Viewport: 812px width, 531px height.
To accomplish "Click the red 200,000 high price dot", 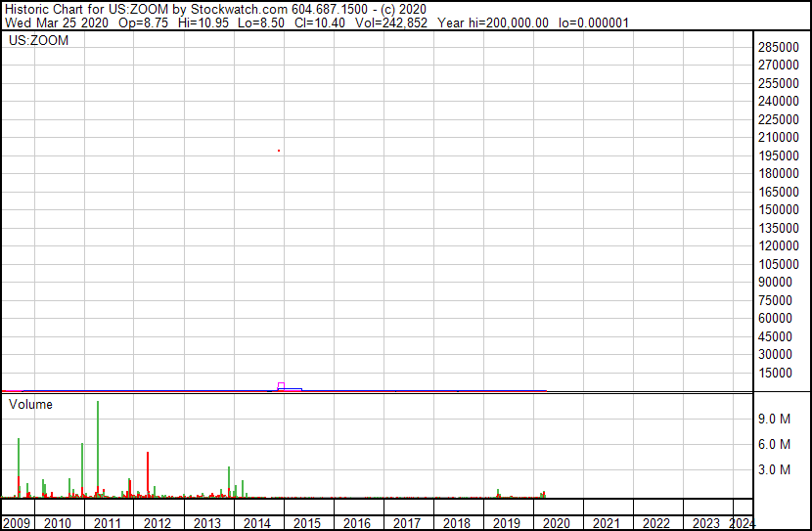I will (x=279, y=151).
